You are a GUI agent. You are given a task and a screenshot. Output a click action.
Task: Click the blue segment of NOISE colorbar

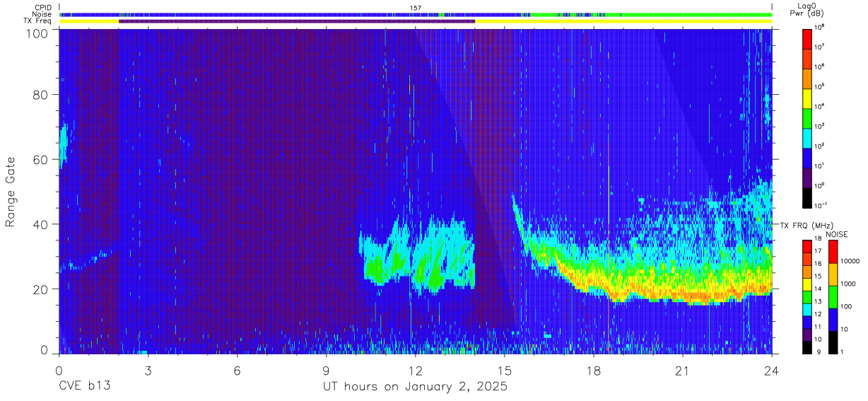(833, 320)
